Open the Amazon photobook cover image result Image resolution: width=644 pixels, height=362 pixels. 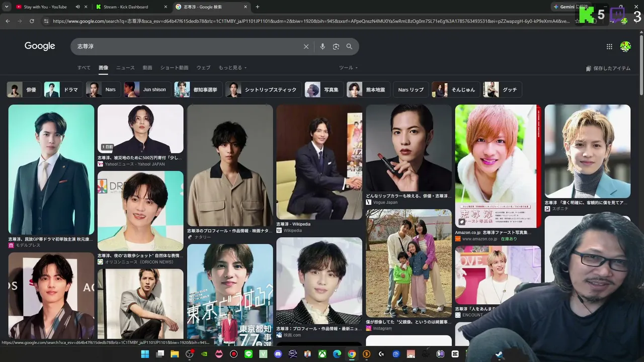point(498,166)
